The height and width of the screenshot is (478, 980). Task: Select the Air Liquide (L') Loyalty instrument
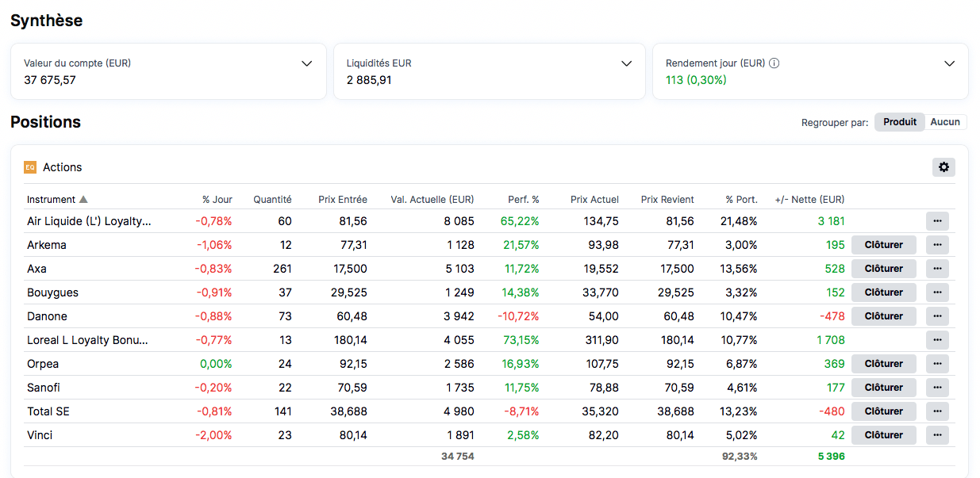(89, 221)
